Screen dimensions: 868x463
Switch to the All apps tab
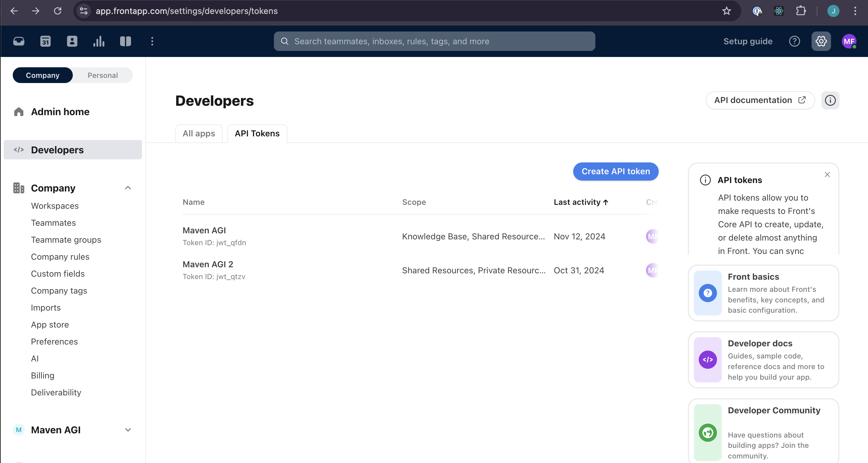coord(199,133)
